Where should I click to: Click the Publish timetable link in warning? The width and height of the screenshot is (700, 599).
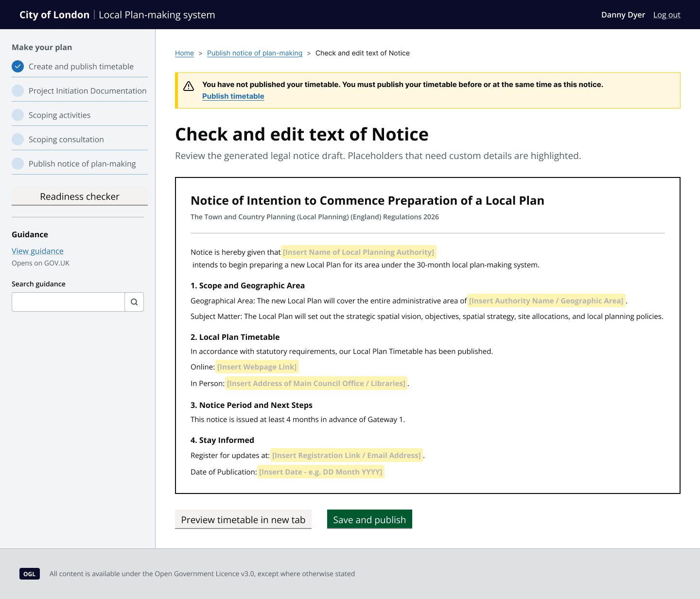pyautogui.click(x=233, y=96)
